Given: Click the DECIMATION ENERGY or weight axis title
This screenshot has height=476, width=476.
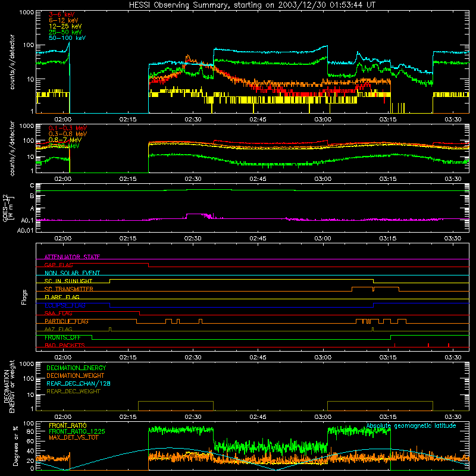Looking at the screenshot, I should (9, 386).
